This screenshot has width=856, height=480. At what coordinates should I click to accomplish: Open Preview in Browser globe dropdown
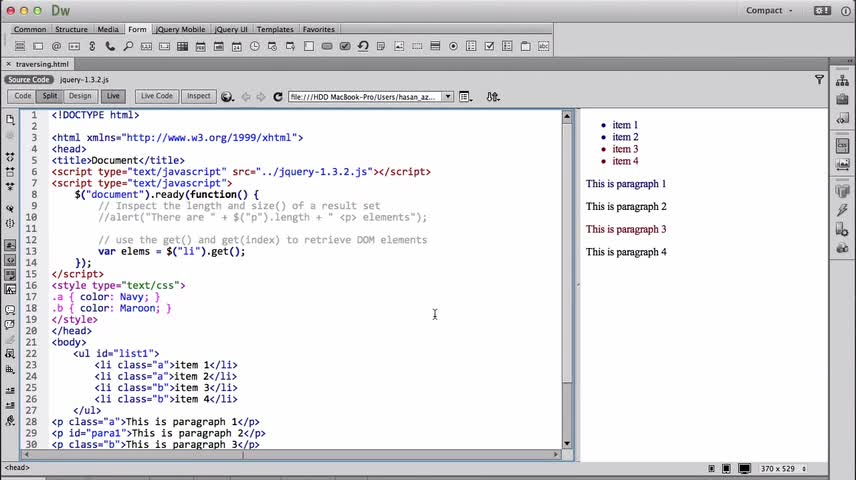click(227, 97)
